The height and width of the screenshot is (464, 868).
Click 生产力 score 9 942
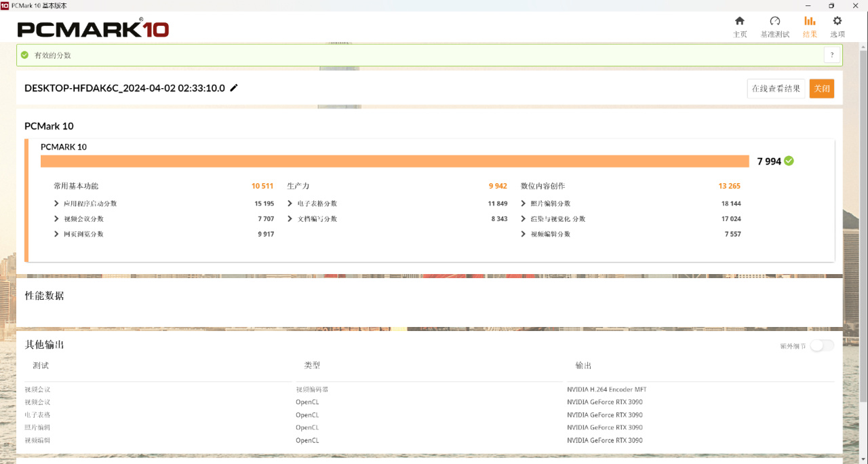[x=498, y=186]
